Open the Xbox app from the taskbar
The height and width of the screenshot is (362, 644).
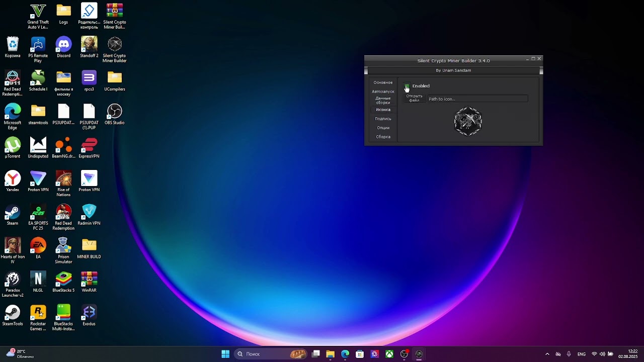(x=389, y=354)
